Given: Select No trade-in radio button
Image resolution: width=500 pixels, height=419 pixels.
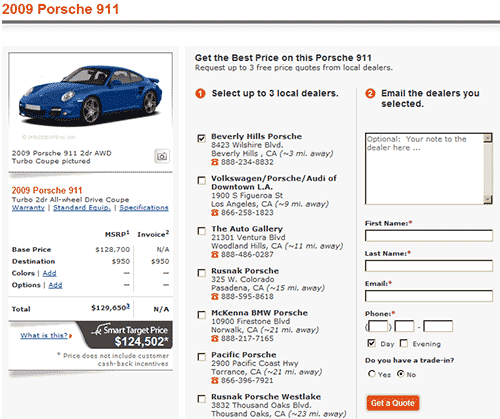Looking at the screenshot, I should (400, 374).
